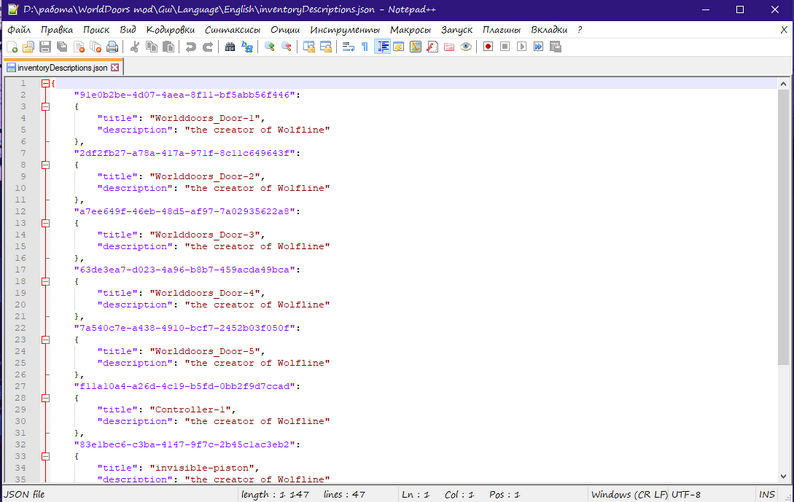The height and width of the screenshot is (502, 794).
Task: Zoom in with the magnifier plus icon
Action: 269,47
